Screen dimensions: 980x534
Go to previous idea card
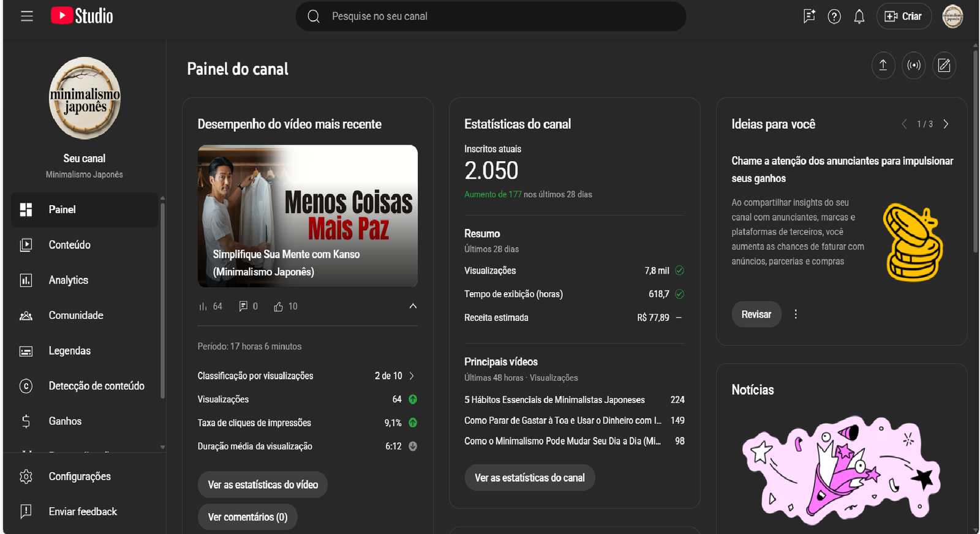904,124
